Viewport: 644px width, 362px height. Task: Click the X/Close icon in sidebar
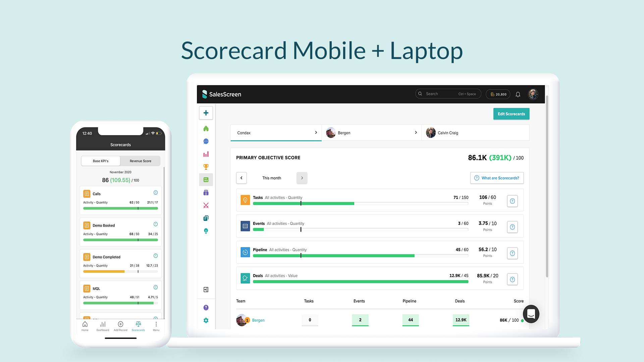pyautogui.click(x=206, y=205)
